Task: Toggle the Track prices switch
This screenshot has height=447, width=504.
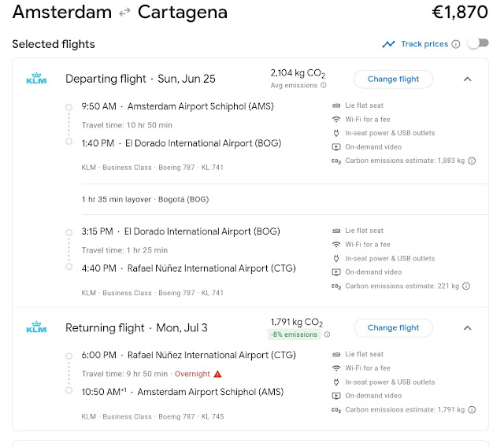Action: click(x=477, y=43)
